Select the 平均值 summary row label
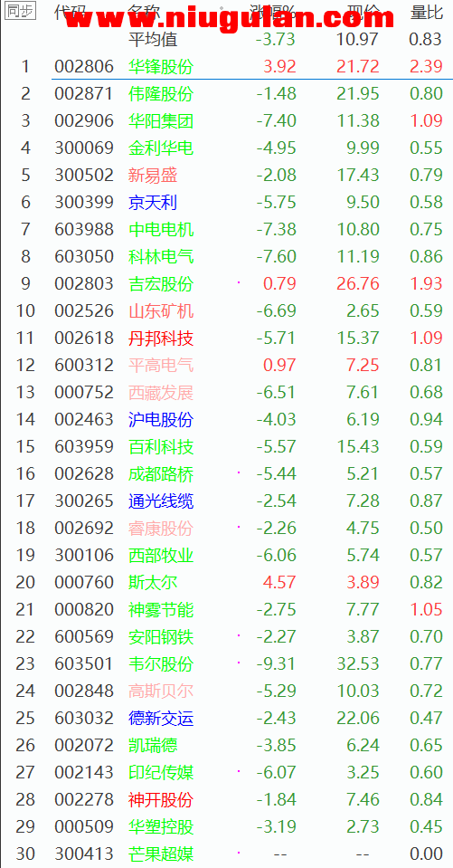Screen dimensions: 453x868 (153, 39)
